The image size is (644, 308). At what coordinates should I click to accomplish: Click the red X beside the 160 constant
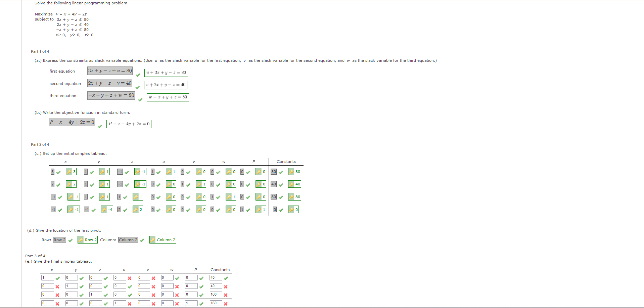click(x=226, y=295)
